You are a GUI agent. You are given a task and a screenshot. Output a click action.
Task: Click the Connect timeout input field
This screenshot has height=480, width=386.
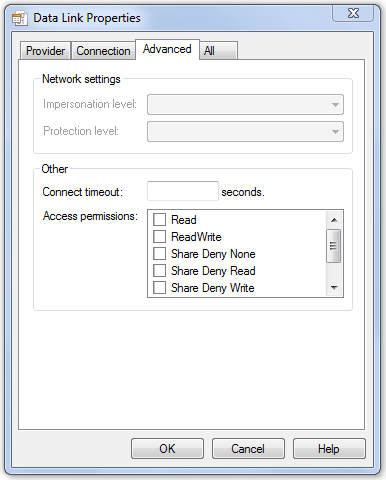(183, 191)
